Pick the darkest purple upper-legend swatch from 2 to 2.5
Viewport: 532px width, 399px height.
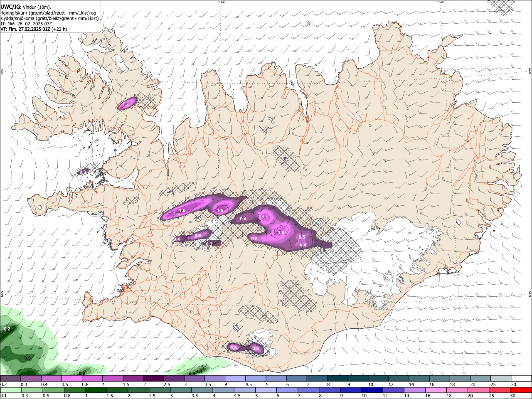click(x=153, y=379)
